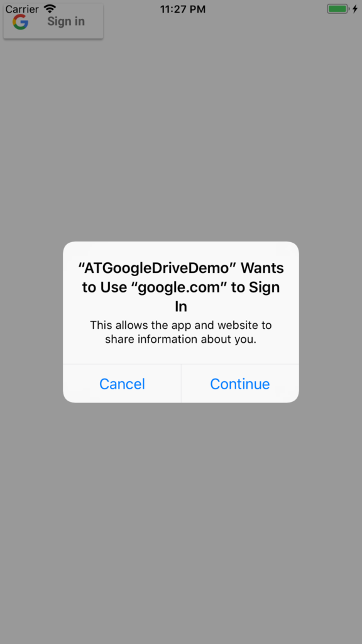Click the "share information about you." line
362x644 pixels.
click(181, 340)
